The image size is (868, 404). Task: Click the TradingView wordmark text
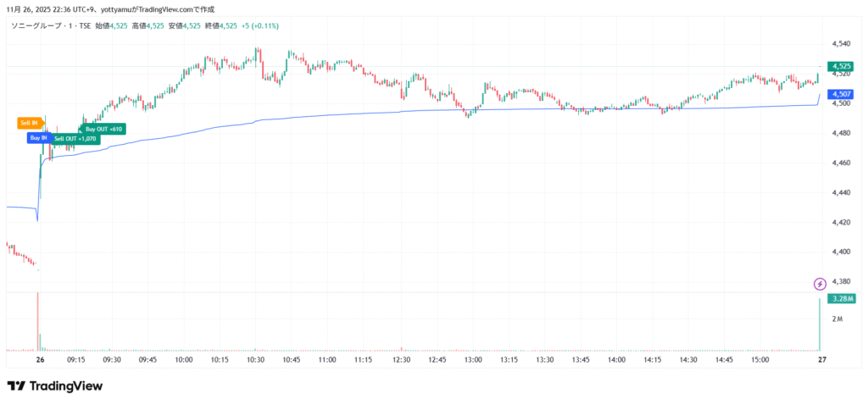[66, 386]
